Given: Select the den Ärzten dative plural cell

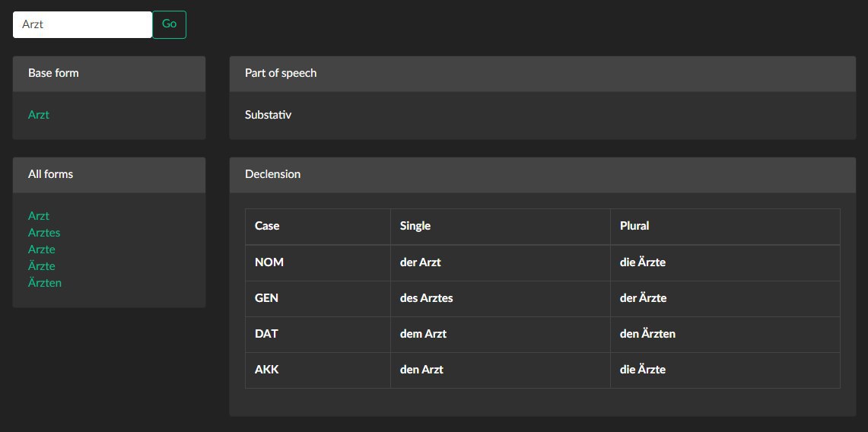Looking at the screenshot, I should pos(725,335).
